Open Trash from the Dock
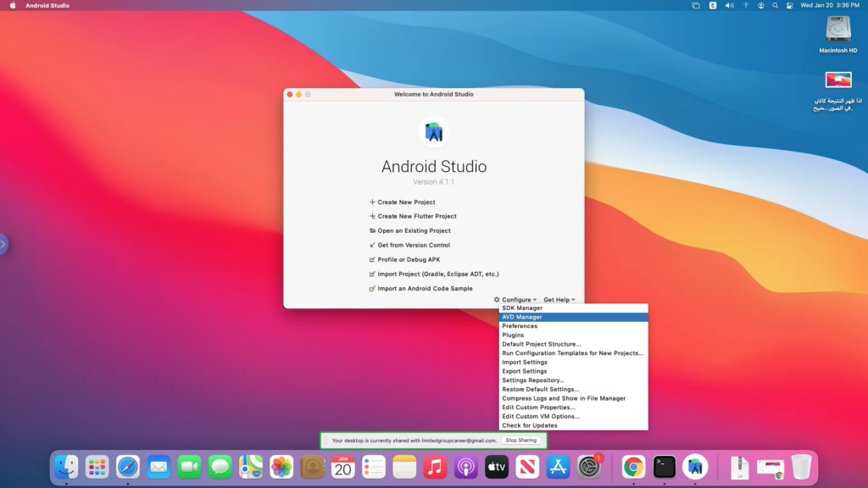Image resolution: width=868 pixels, height=488 pixels. tap(801, 467)
